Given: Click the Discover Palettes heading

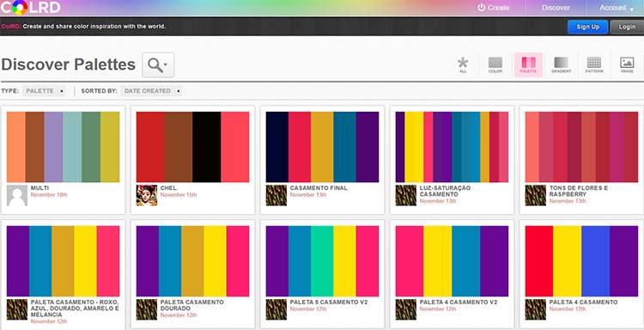Looking at the screenshot, I should click(x=69, y=64).
